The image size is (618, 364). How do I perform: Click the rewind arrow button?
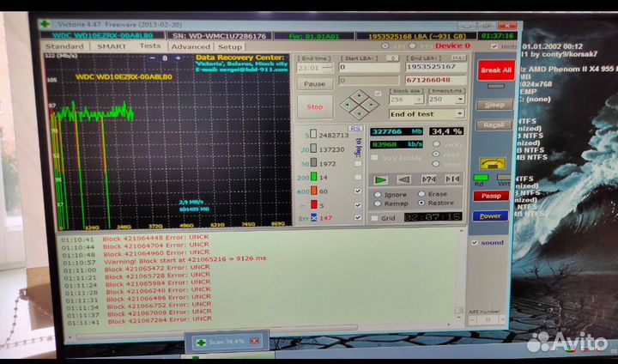pyautogui.click(x=403, y=179)
